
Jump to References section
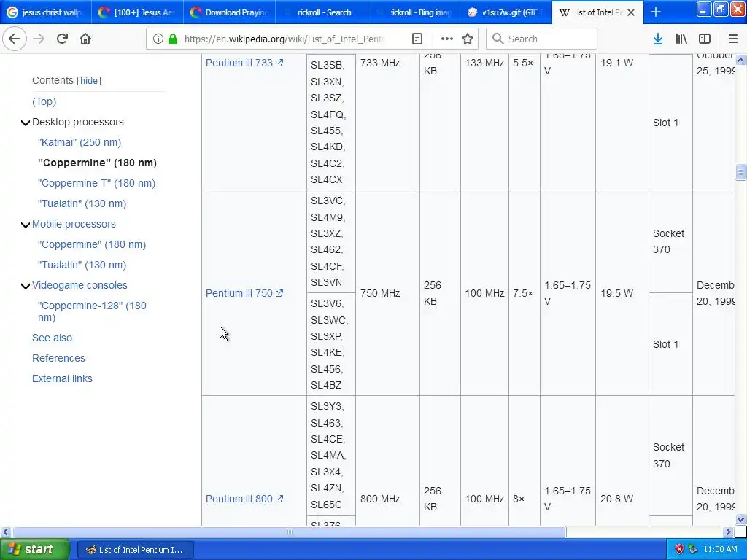pos(58,358)
